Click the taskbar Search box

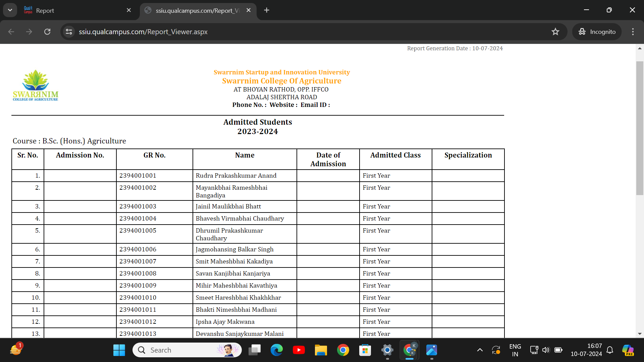tap(187, 350)
